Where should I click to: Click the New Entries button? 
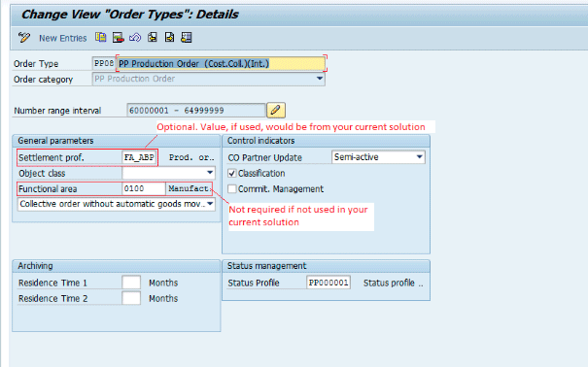pyautogui.click(x=62, y=38)
